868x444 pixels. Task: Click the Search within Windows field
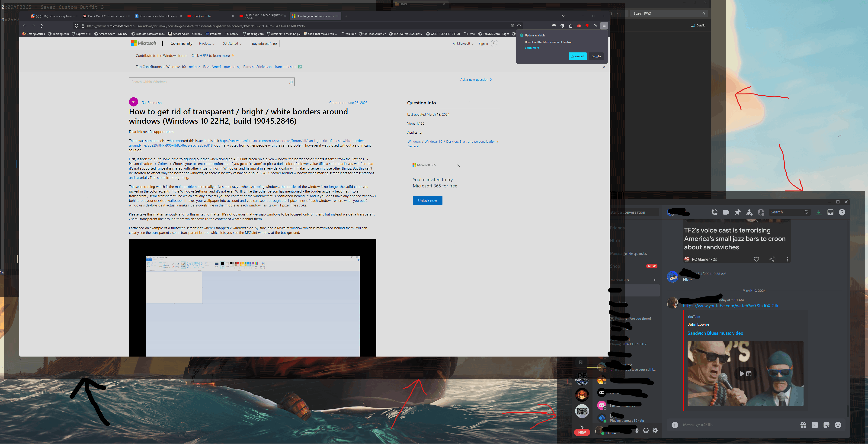pyautogui.click(x=212, y=82)
